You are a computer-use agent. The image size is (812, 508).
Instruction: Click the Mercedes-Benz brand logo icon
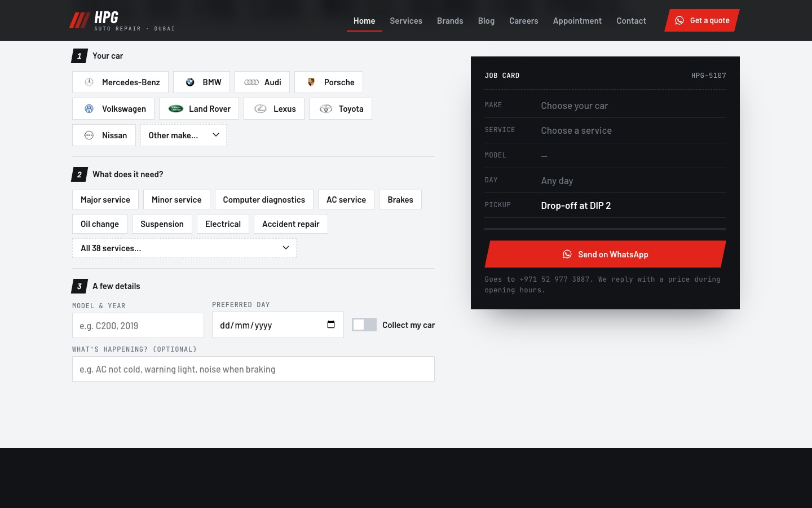[x=89, y=82]
